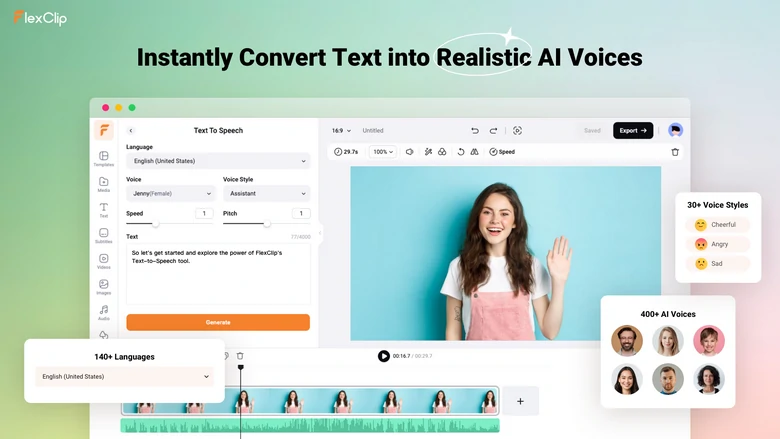Click the 29.7s duration indicator
The width and height of the screenshot is (780, 439).
tap(346, 152)
